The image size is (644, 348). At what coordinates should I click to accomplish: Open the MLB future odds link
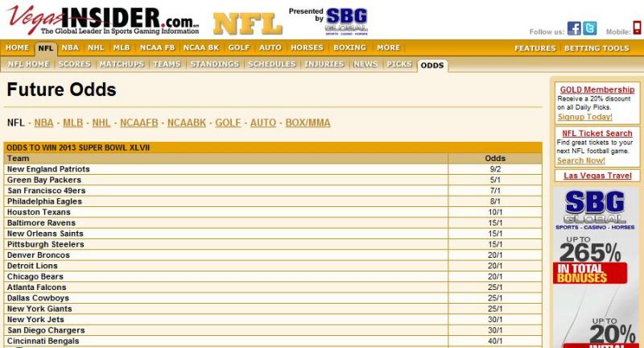tap(72, 123)
